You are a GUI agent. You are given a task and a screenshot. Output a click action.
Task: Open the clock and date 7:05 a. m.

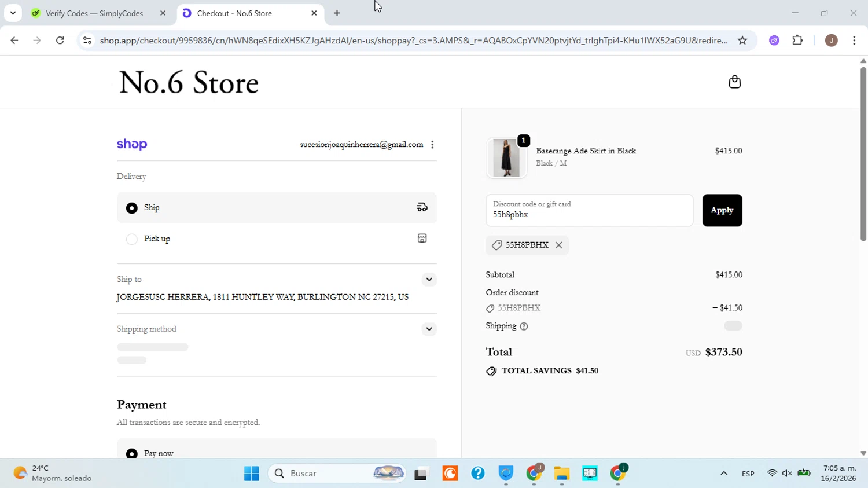pos(839,474)
